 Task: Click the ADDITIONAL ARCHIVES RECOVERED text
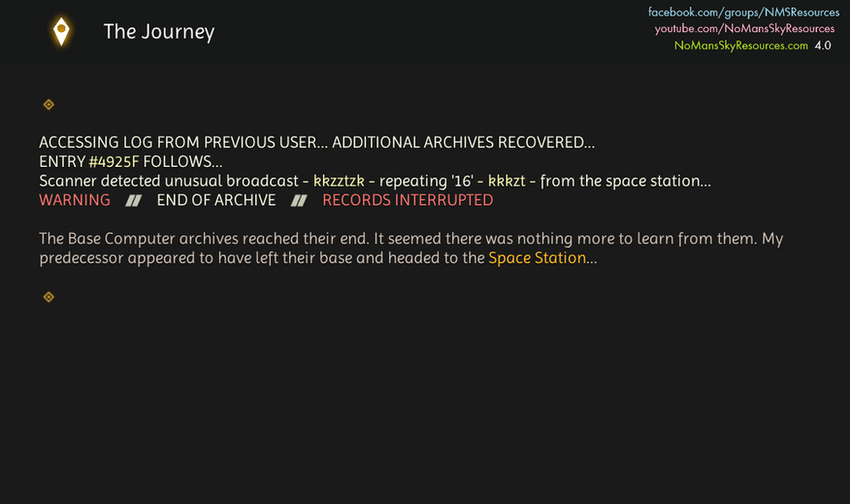pos(464,143)
